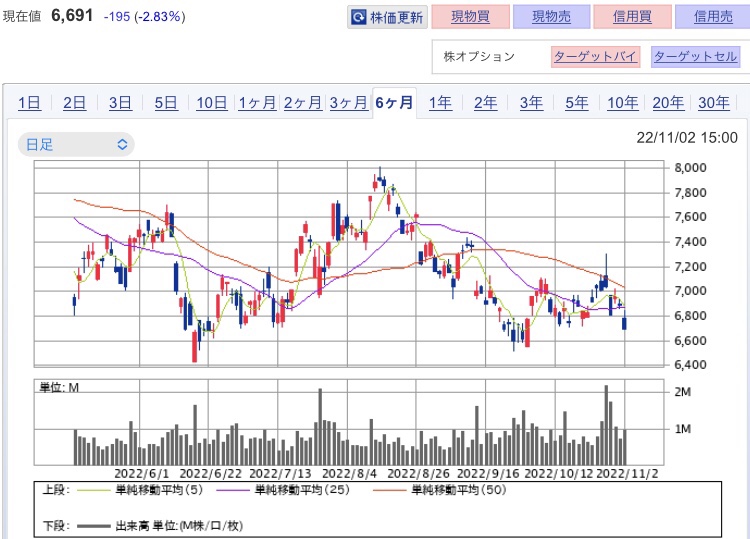This screenshot has width=750, height=539.
Task: Click the 1M volume axis label
Action: pyautogui.click(x=683, y=429)
